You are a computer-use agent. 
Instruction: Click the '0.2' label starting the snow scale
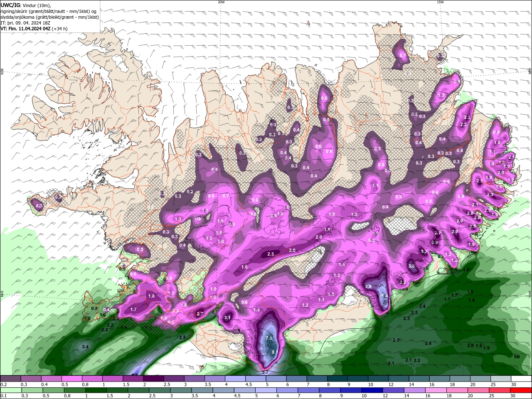point(3,384)
